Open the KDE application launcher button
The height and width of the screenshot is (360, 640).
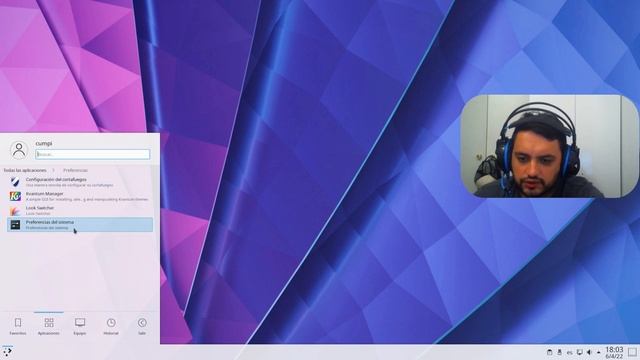[7, 352]
